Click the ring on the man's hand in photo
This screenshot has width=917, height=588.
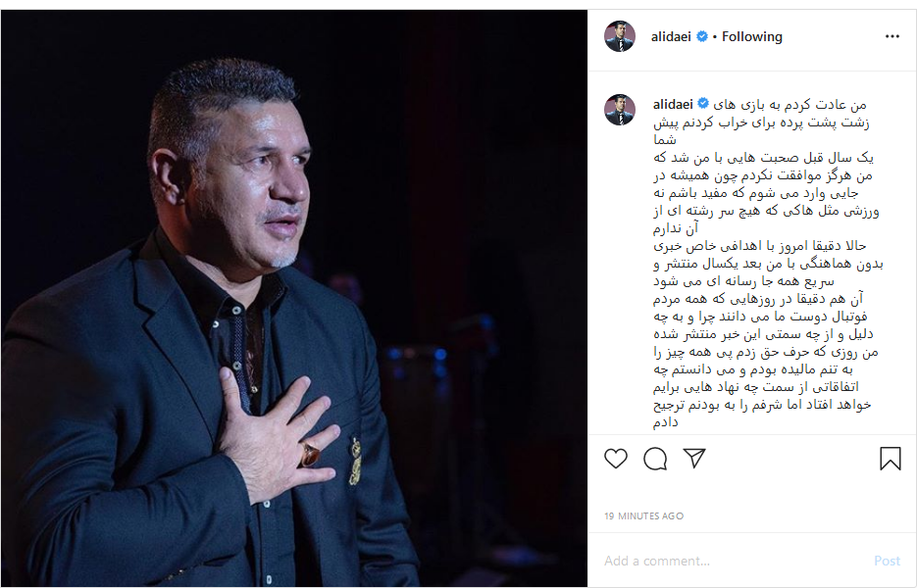tap(309, 454)
